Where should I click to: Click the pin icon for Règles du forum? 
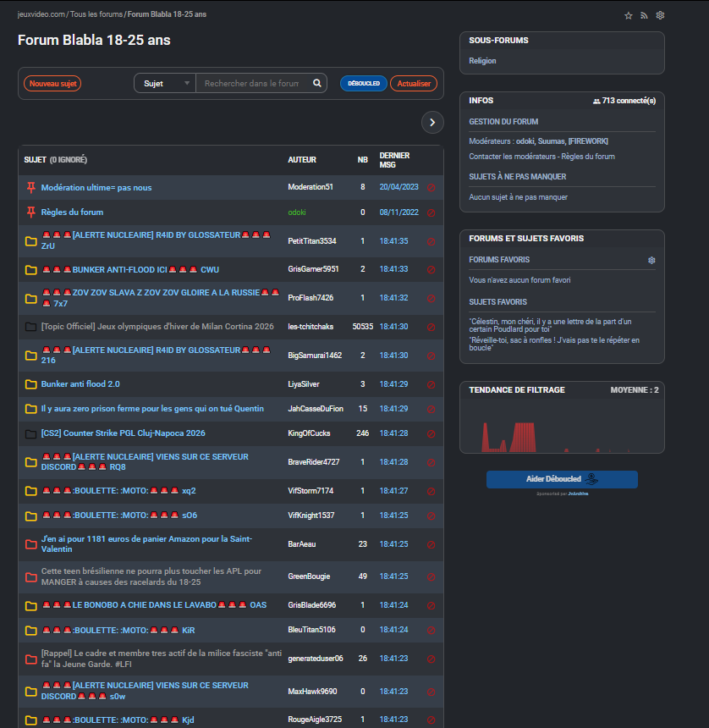click(31, 212)
